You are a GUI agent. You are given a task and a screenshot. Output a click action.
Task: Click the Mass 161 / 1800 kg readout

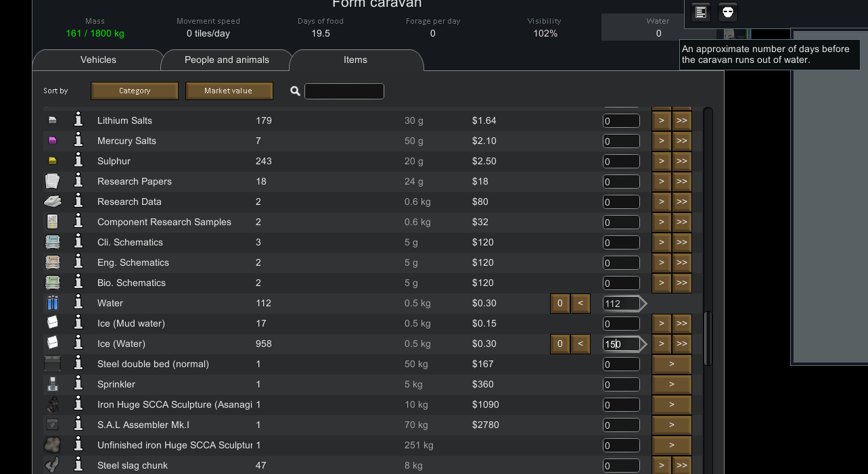click(95, 33)
